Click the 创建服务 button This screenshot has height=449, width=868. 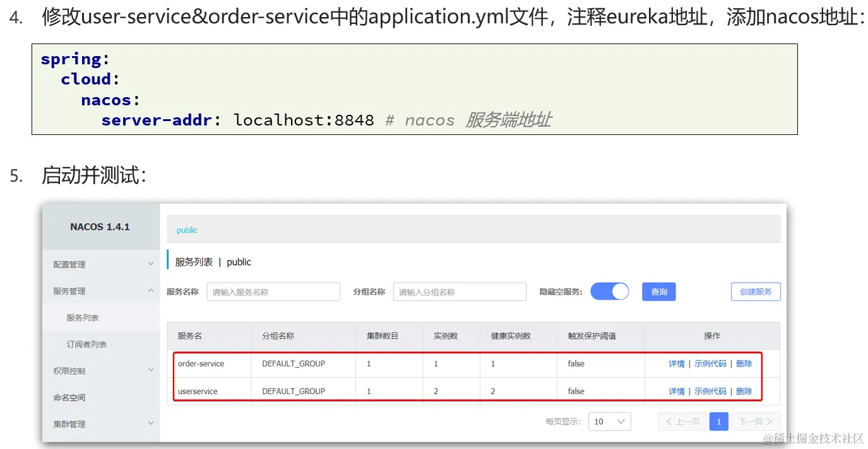pos(756,291)
